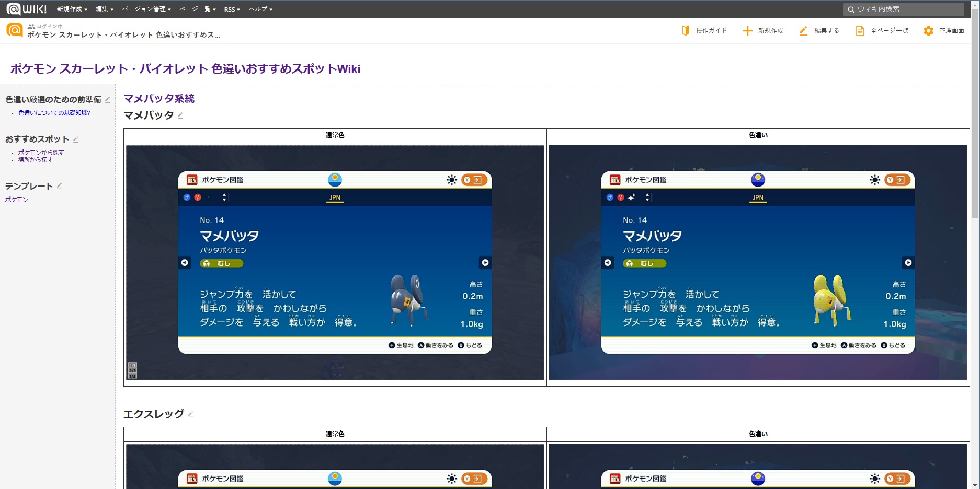The height and width of the screenshot is (489, 980).
Task: Click 通常色 column header under エクスレッグ
Action: 335,434
